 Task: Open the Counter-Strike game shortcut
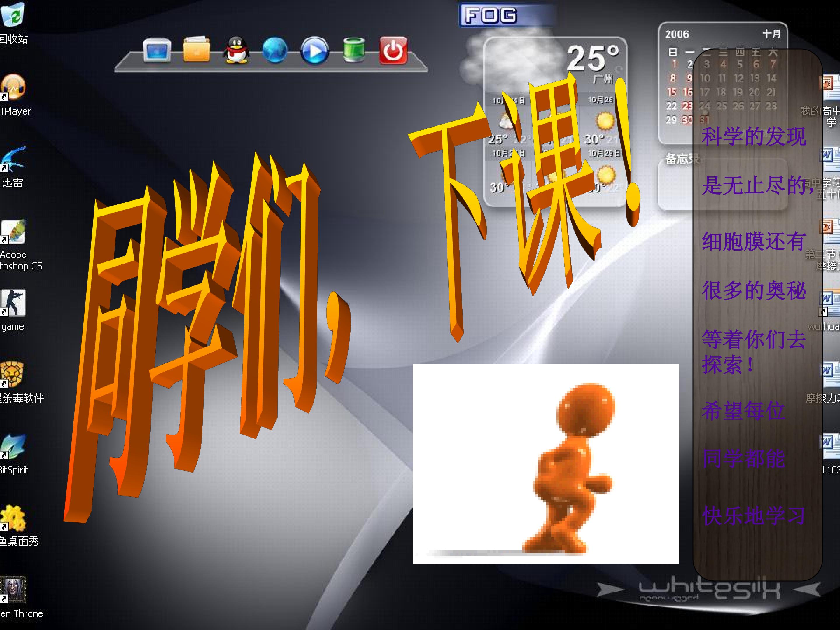click(13, 303)
